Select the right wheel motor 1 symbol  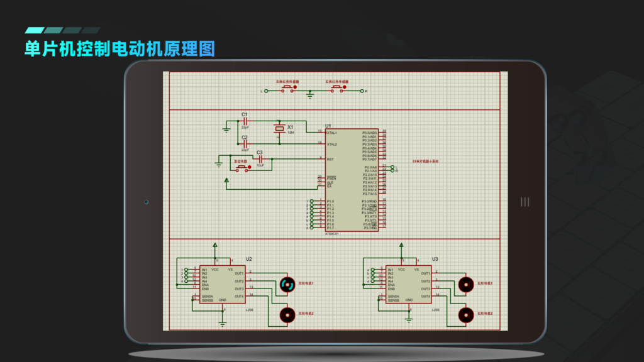coord(466,285)
